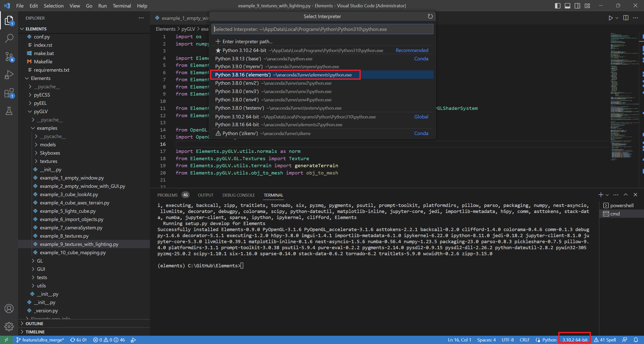Toggle the bottom panel visibility
The width and height of the screenshot is (644, 344).
(x=568, y=6)
